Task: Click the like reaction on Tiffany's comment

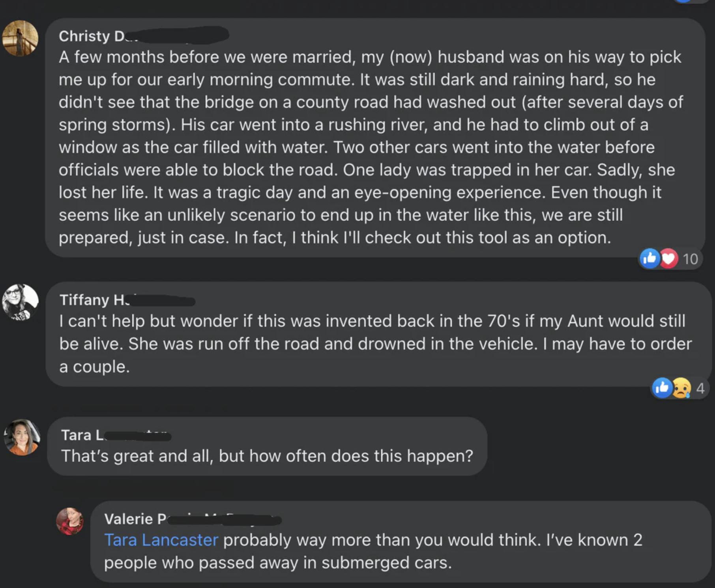Action: (x=662, y=388)
